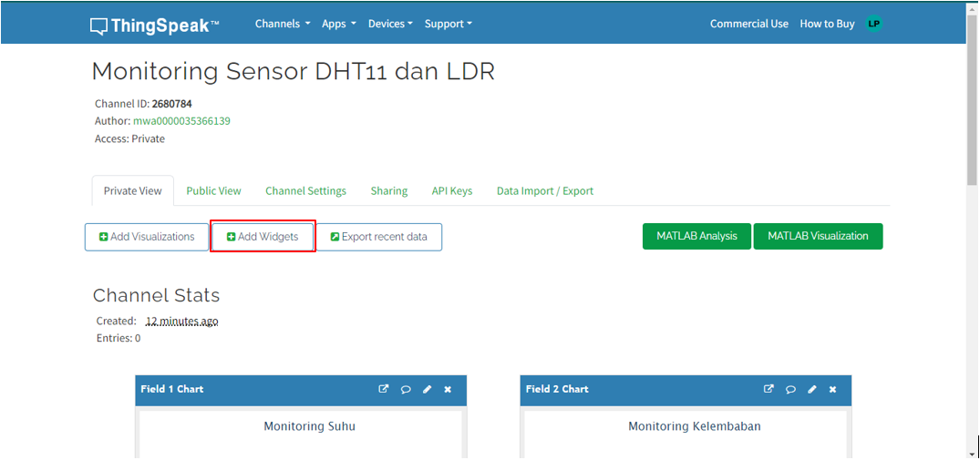Click the Add Visualizations button
Screen dimensions: 980x460
(x=147, y=237)
